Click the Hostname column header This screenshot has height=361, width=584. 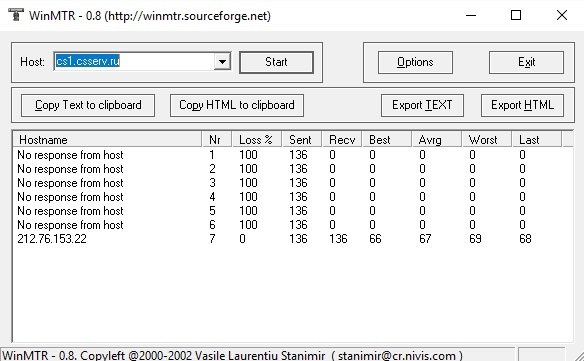coord(108,140)
